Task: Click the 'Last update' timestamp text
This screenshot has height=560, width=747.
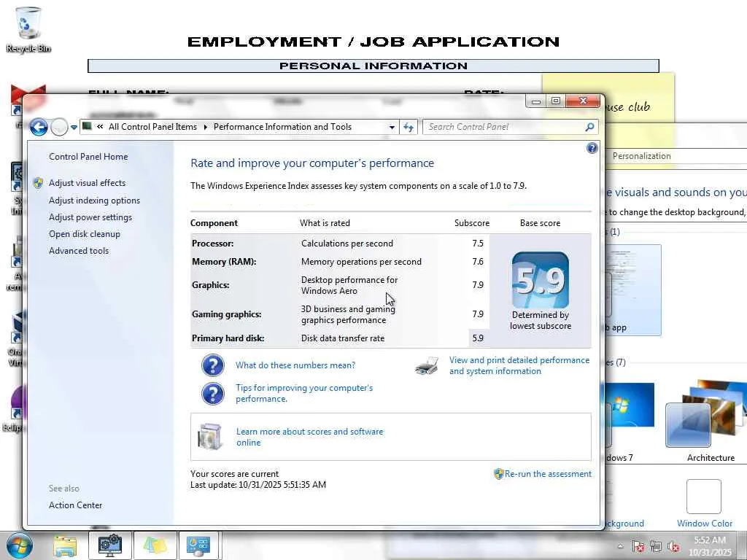Action: (258, 485)
